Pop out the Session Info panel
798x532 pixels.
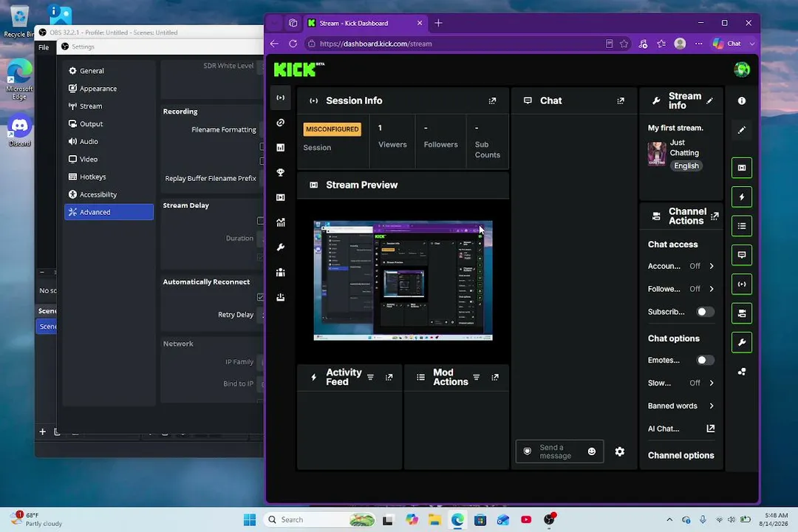(x=492, y=100)
